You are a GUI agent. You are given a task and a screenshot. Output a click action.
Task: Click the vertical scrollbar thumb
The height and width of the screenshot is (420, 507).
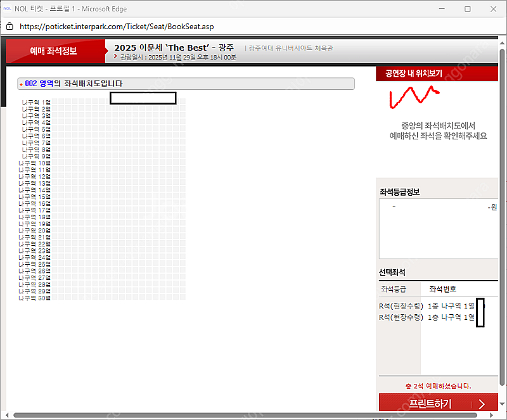coord(502,217)
